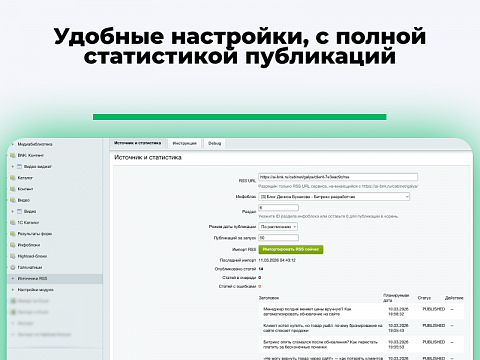Screen dimensions: 480x360
Task: Expand the Медиабиблиотека tree node arrow
Action: pyautogui.click(x=13, y=144)
